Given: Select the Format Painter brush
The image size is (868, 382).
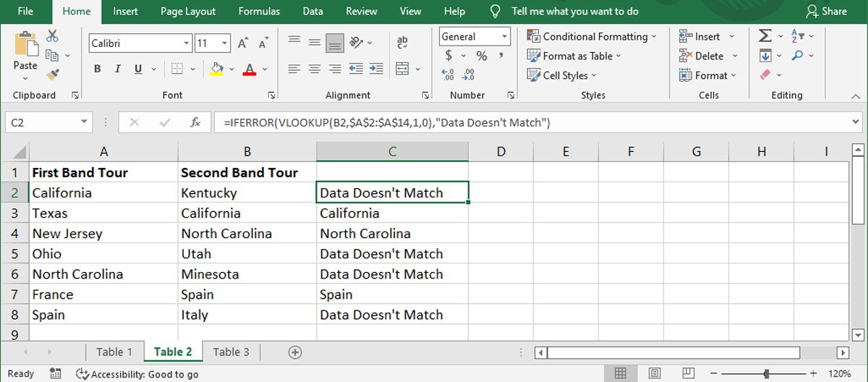Looking at the screenshot, I should 52,75.
